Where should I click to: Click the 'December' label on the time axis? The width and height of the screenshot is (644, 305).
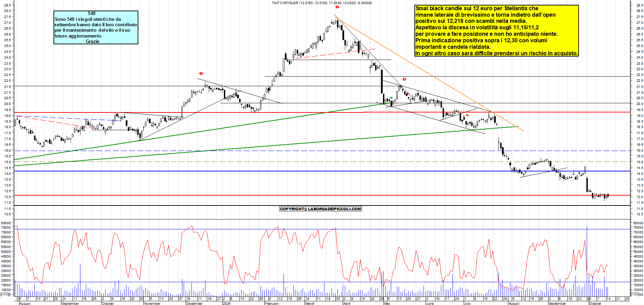point(195,303)
